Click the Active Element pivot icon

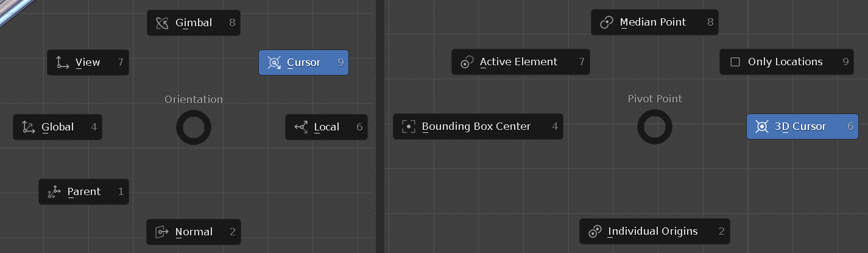pos(467,62)
